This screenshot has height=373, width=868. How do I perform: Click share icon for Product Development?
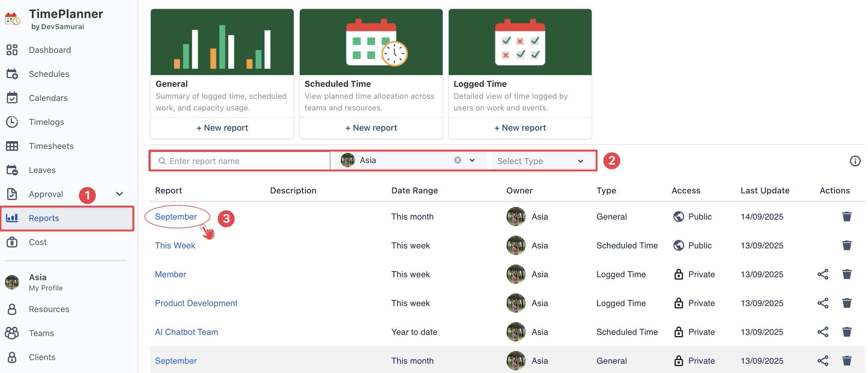[823, 303]
